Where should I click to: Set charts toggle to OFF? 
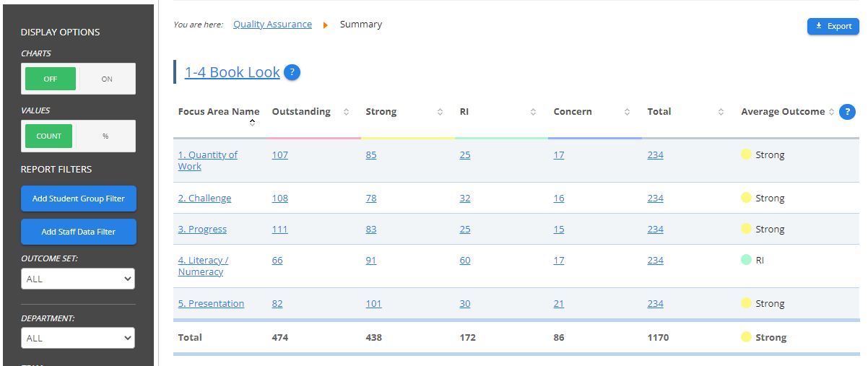51,79
